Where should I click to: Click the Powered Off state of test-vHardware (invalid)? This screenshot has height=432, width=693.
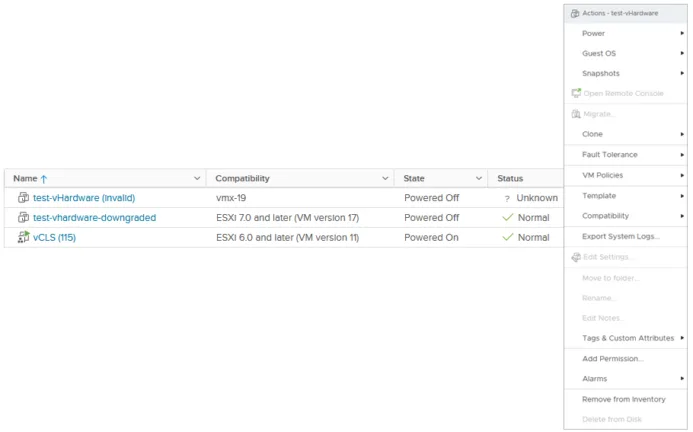pyautogui.click(x=431, y=198)
